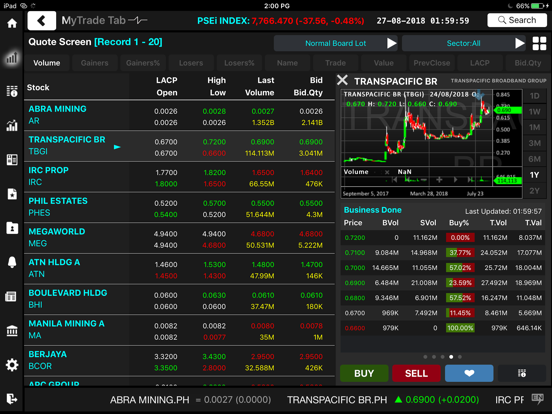Open the market bar-chart sidebar icon
Screen dimensions: 552x414
pos(12,58)
